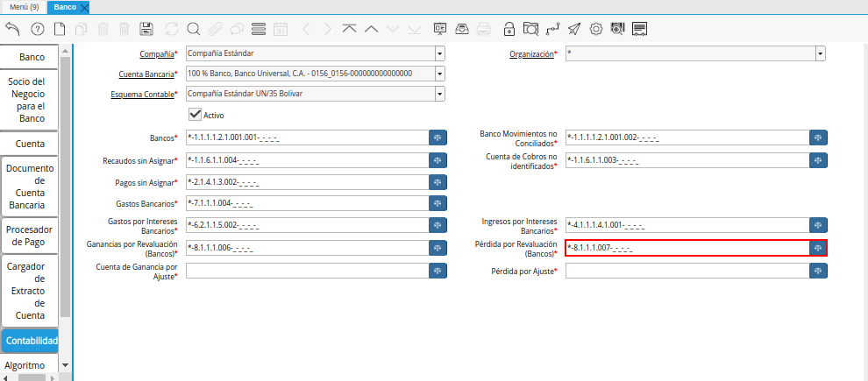Click the Esquema Contable label link
The width and height of the screenshot is (868, 381).
pyautogui.click(x=143, y=94)
